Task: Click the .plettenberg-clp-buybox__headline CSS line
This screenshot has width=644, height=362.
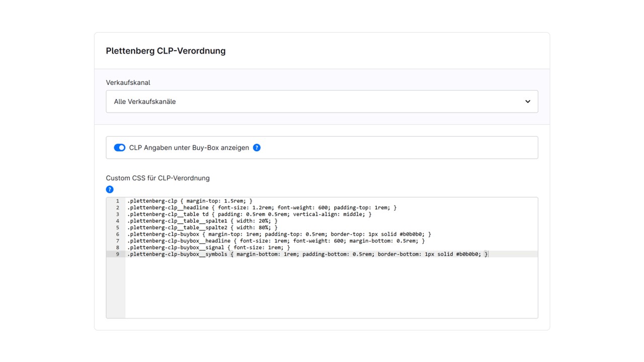Action: pos(276,241)
